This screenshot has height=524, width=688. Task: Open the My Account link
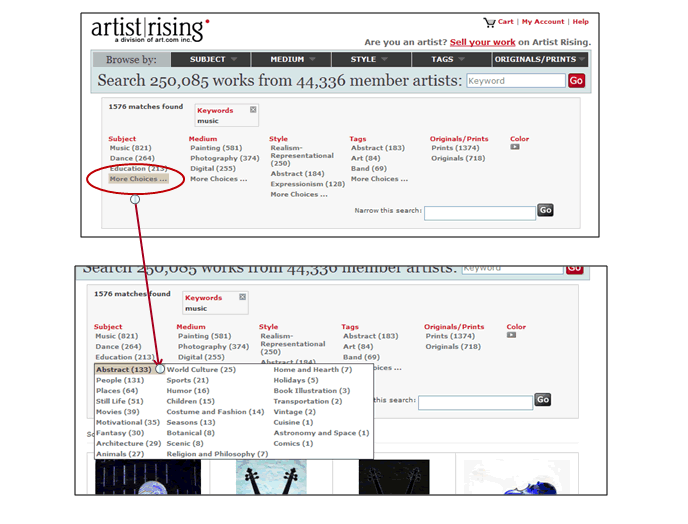(x=542, y=22)
